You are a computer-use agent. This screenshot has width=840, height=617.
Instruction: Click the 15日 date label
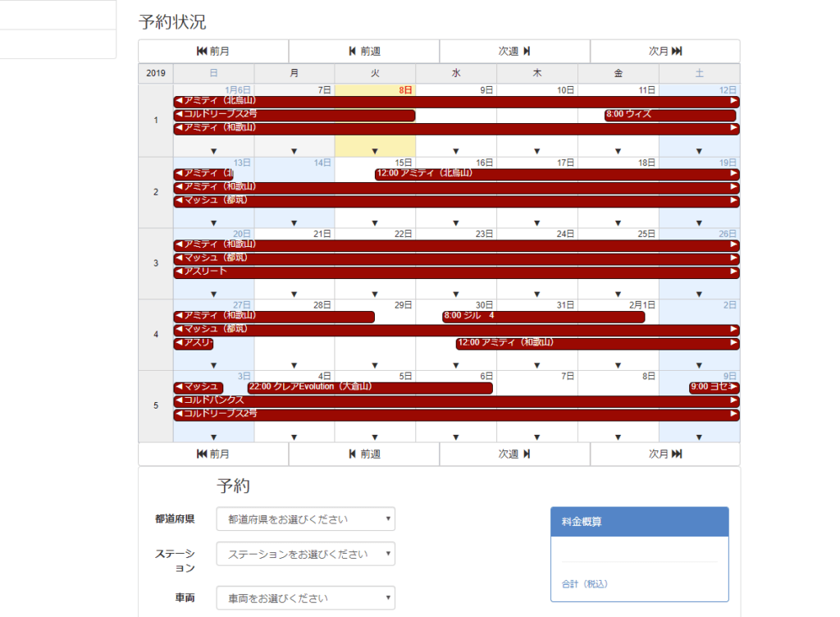point(404,162)
